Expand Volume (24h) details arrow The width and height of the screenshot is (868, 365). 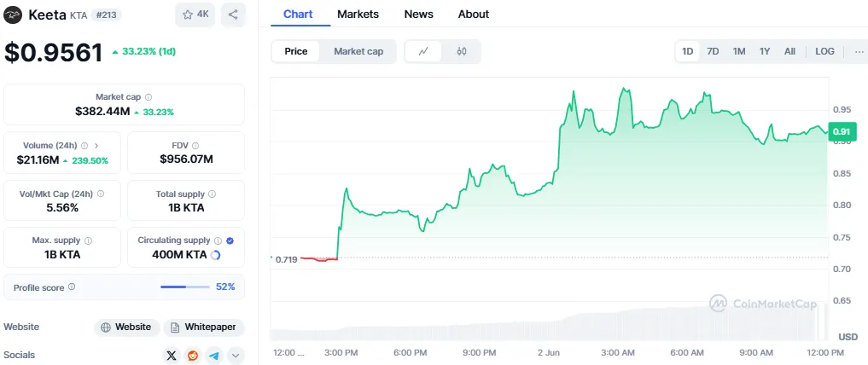(x=96, y=146)
